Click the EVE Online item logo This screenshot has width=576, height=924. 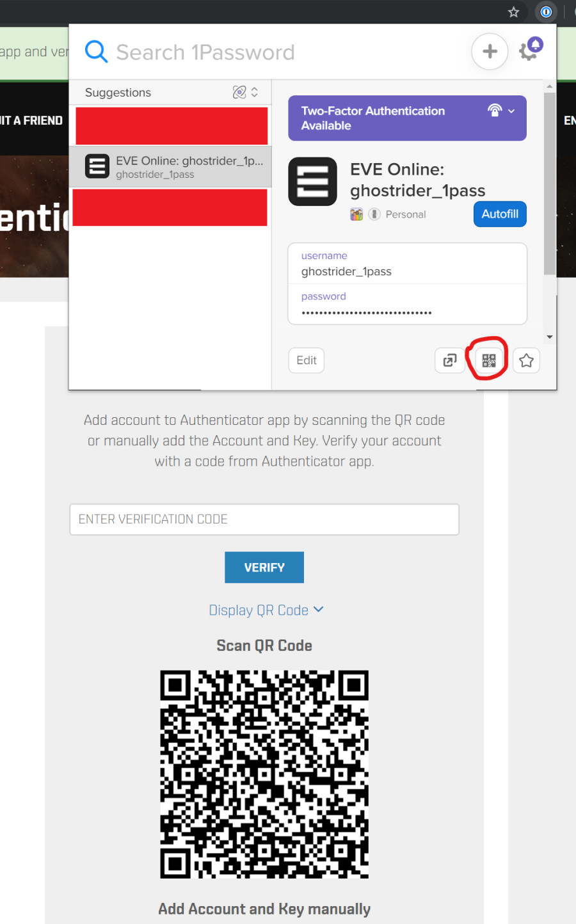[312, 181]
